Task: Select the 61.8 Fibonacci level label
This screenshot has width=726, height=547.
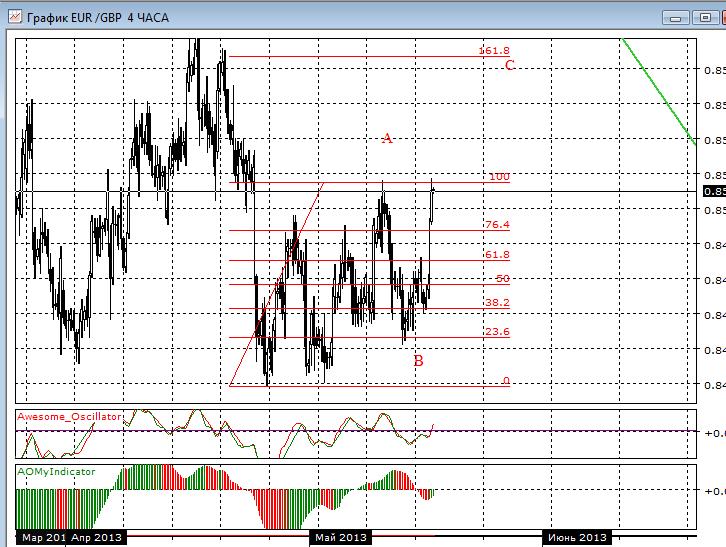Action: pyautogui.click(x=497, y=254)
